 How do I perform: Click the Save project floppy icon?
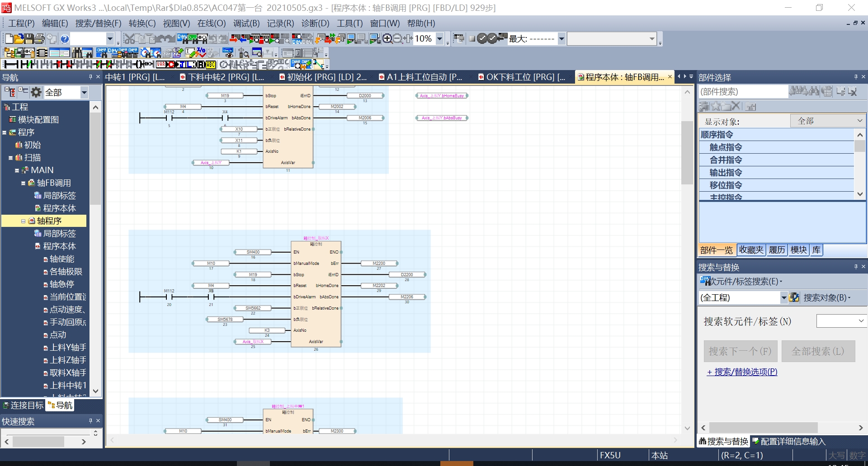coord(29,39)
